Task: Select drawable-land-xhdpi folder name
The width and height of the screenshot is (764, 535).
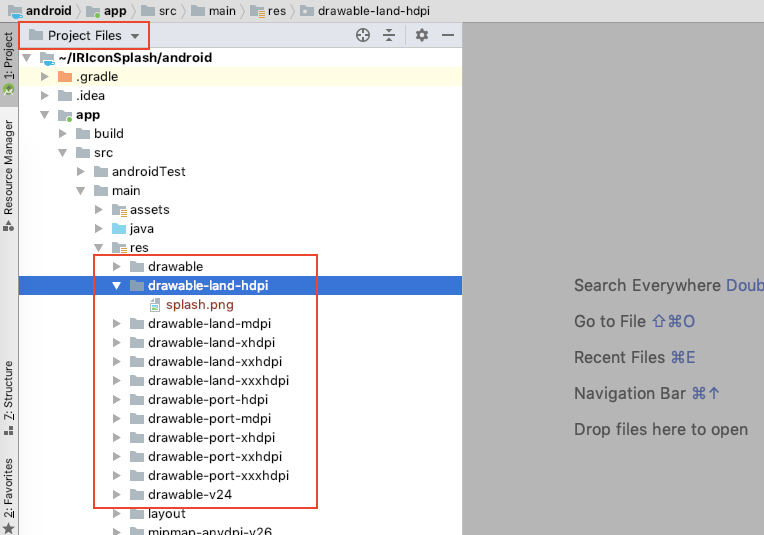Action: [211, 343]
